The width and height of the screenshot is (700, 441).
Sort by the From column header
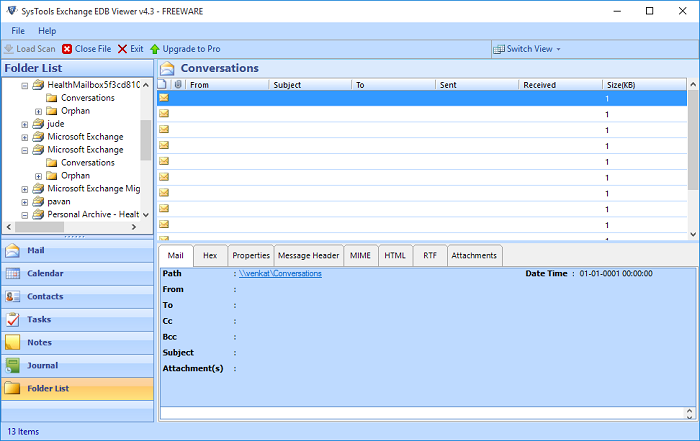(227, 85)
